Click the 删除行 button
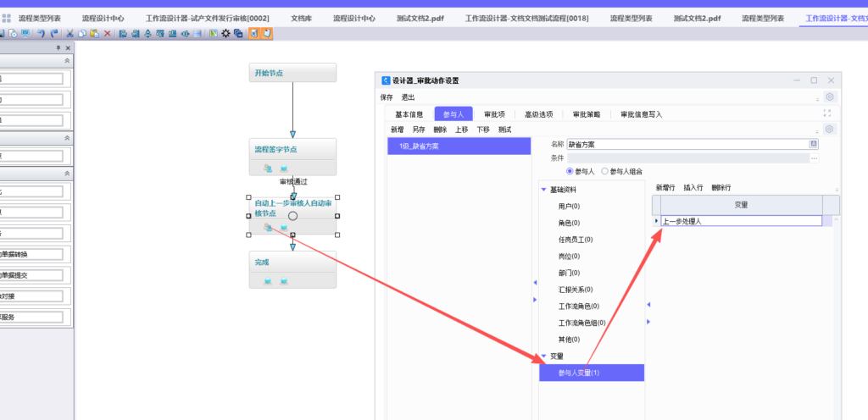This screenshot has width=868, height=420. pyautogui.click(x=721, y=187)
